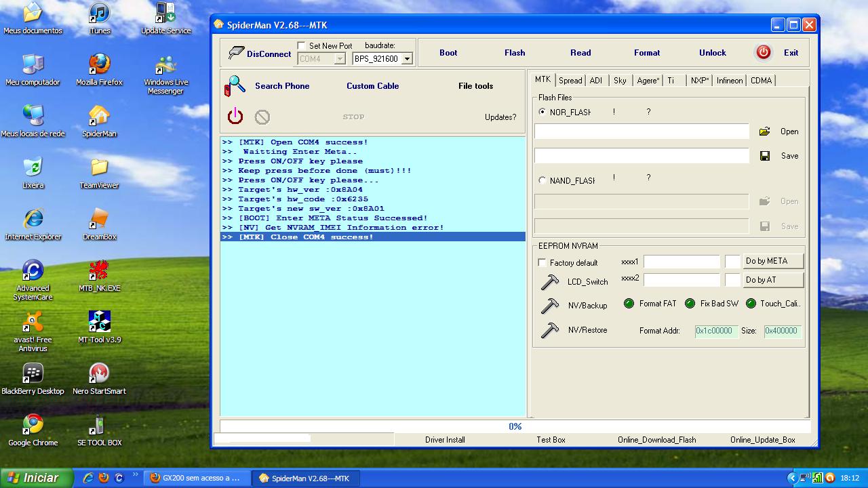Viewport: 868px width, 488px height.
Task: Switch to the Agere tab
Action: tap(648, 81)
